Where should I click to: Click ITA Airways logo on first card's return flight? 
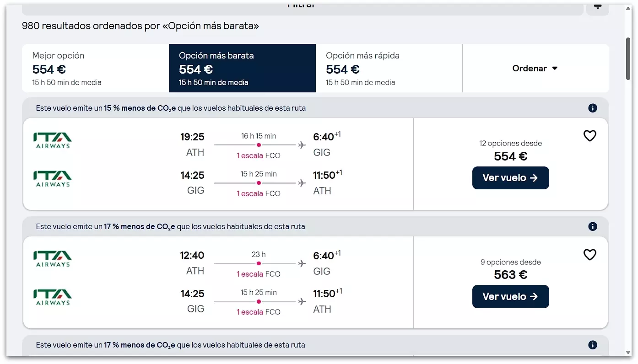tap(52, 178)
